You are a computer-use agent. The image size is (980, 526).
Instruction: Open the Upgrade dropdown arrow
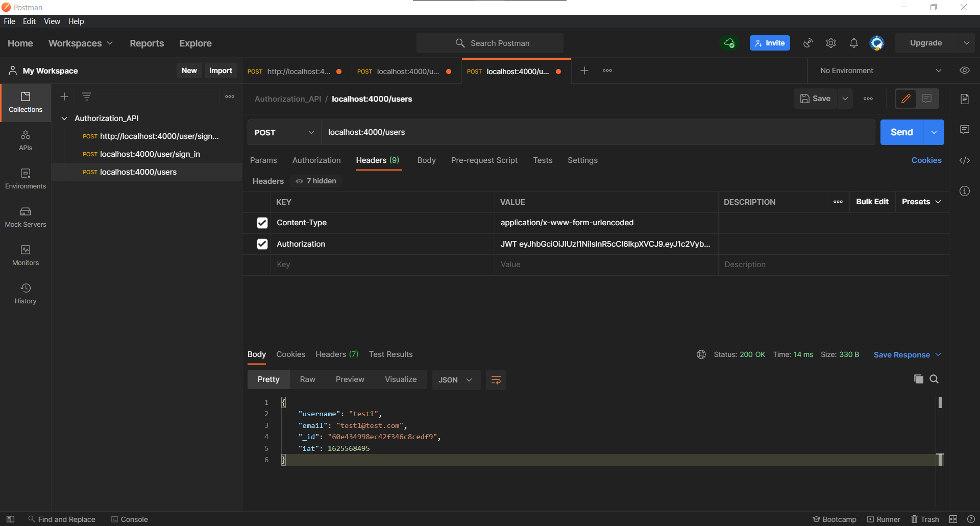(x=967, y=43)
